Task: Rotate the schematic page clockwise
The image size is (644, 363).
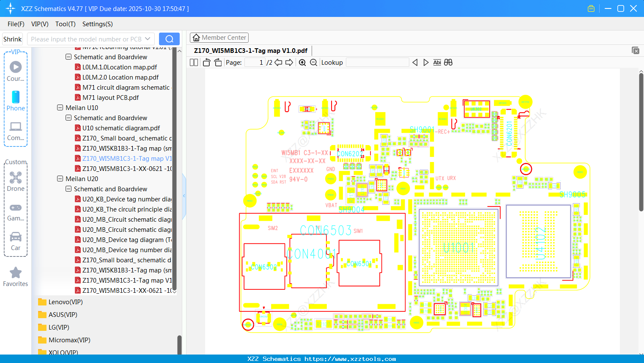Action: 217,62
